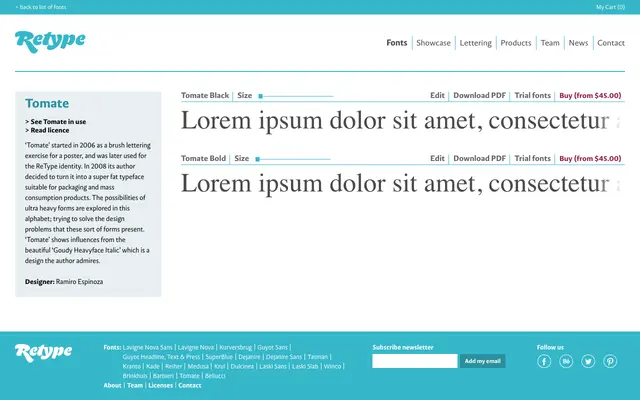Open Lavigne Nova Sans in footer fonts
The height and width of the screenshot is (400, 640).
pyautogui.click(x=147, y=347)
